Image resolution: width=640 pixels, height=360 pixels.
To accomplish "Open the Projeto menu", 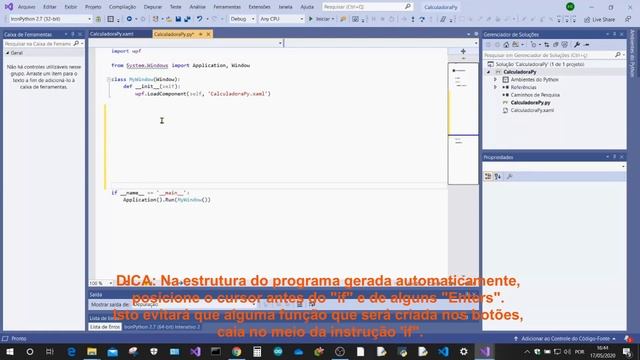I will (x=93, y=7).
